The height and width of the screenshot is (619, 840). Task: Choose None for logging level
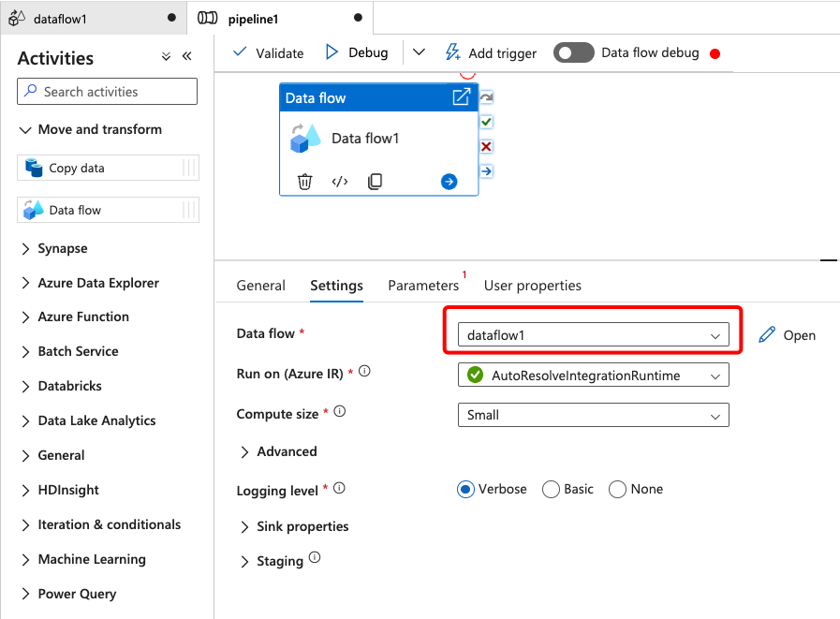(636, 490)
